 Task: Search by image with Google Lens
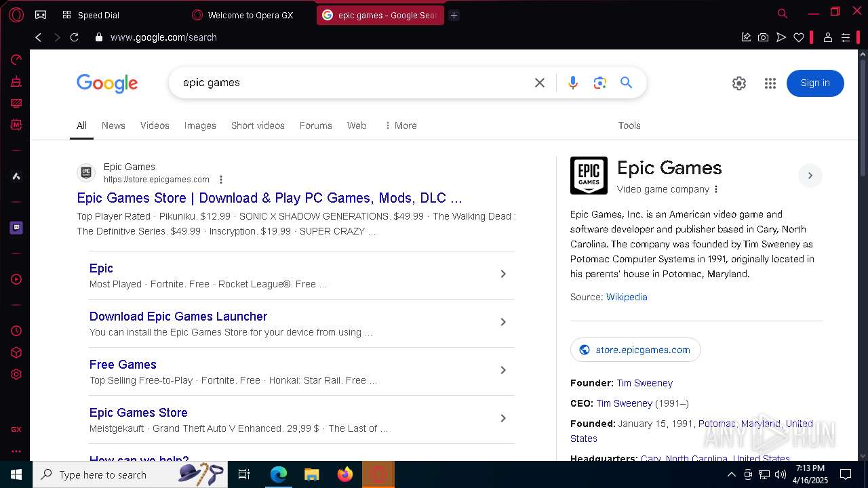[x=599, y=83]
